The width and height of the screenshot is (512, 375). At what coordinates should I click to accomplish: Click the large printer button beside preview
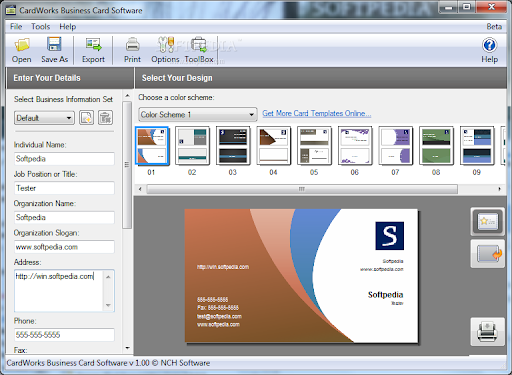tap(487, 332)
